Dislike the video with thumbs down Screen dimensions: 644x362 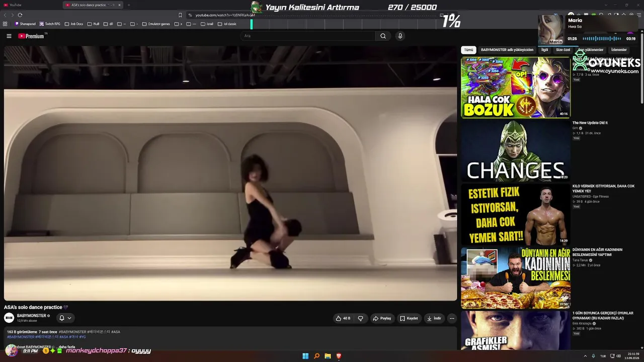(x=360, y=318)
